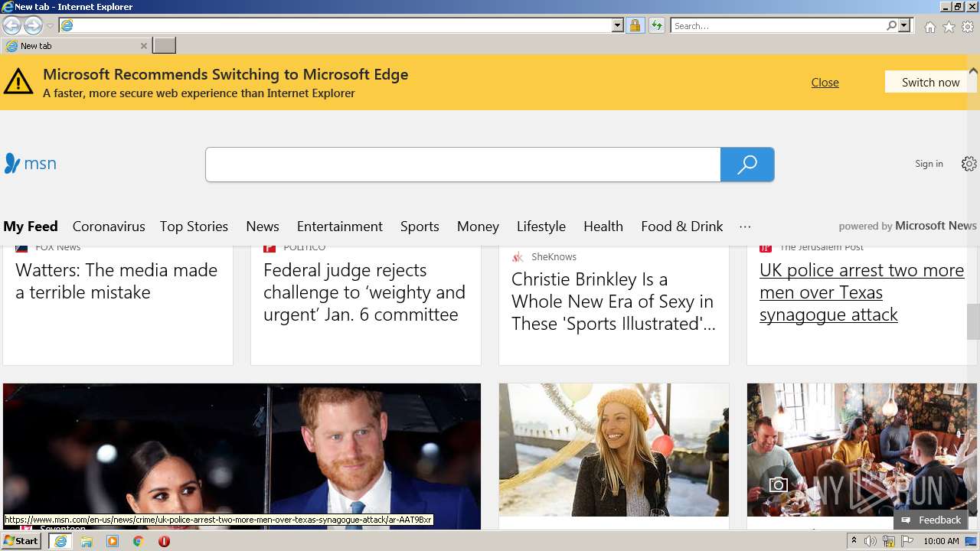Open the recent pages dropdown arrow

pyautogui.click(x=50, y=26)
